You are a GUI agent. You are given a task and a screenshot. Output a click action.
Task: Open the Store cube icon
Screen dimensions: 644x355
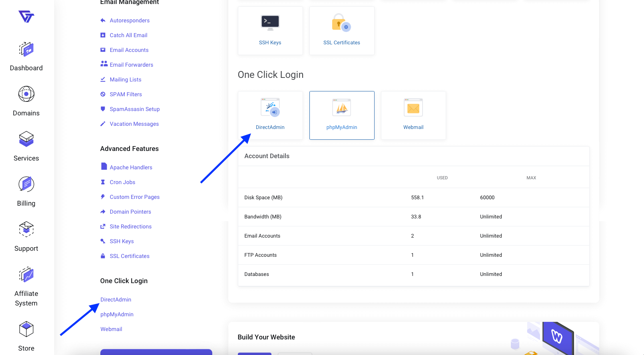(26, 329)
